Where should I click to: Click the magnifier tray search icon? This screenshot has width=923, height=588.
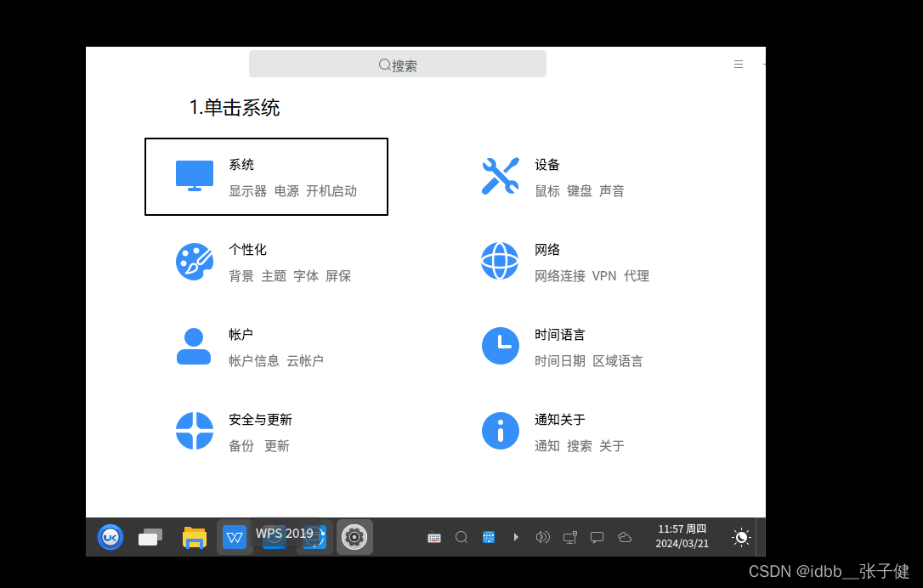coord(461,537)
